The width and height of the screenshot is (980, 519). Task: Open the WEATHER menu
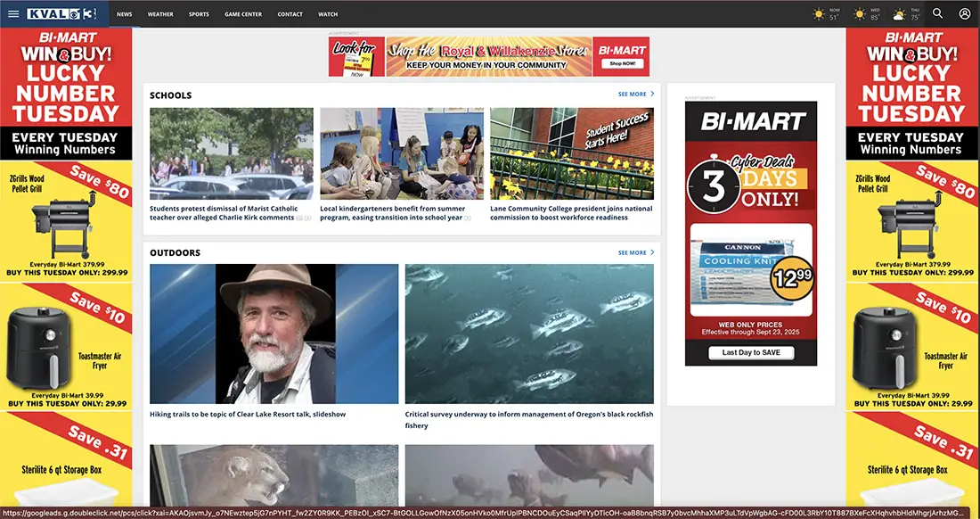pyautogui.click(x=160, y=13)
